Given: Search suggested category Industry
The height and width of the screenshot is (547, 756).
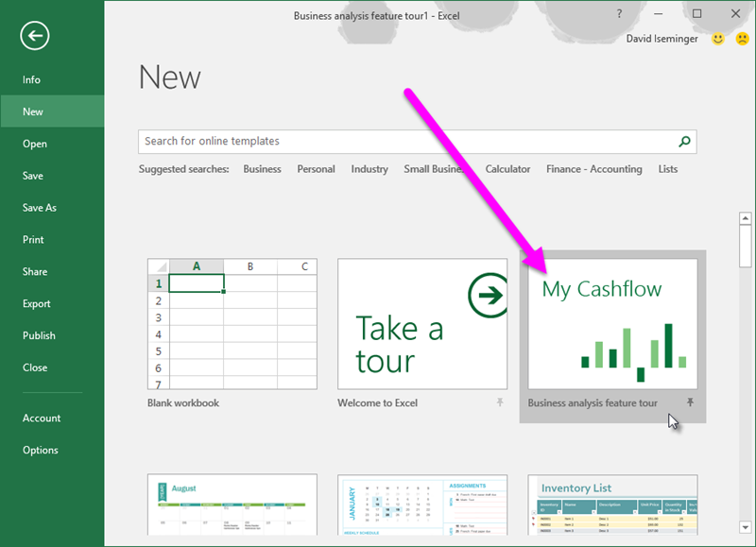Looking at the screenshot, I should click(x=369, y=169).
